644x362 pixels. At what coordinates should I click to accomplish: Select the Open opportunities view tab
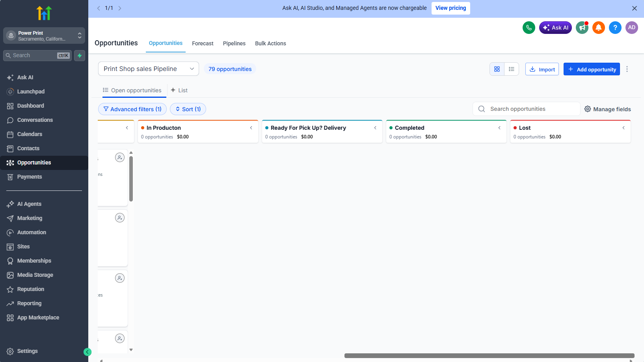pos(132,90)
